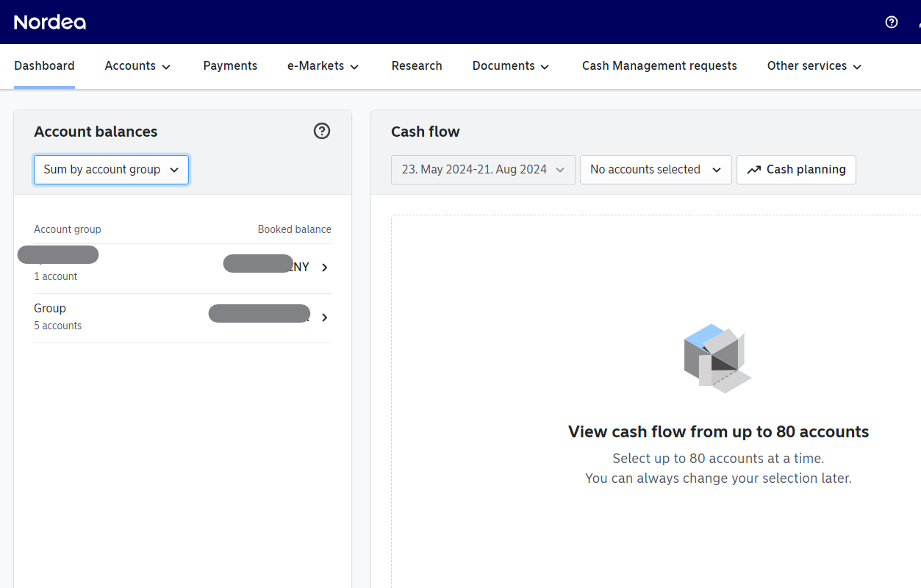Click the cash flow empty-state box illustration
Viewport: 921px width, 588px height.
coord(717,359)
